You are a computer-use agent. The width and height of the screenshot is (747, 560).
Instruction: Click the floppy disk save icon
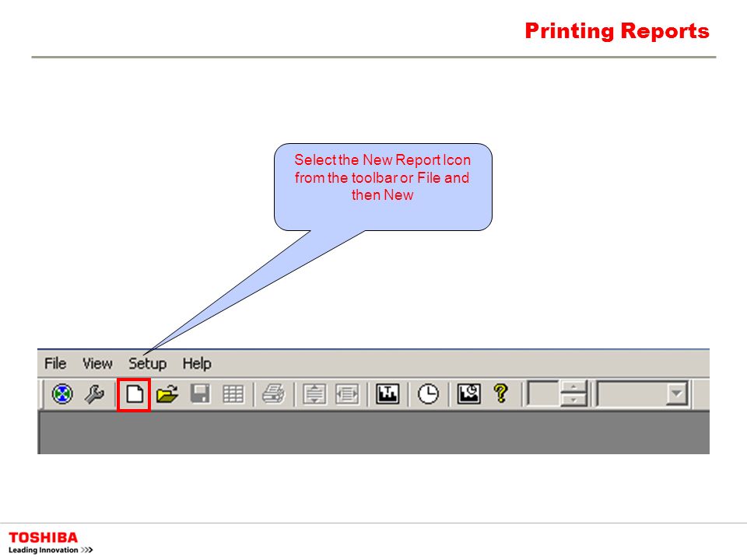tap(200, 394)
